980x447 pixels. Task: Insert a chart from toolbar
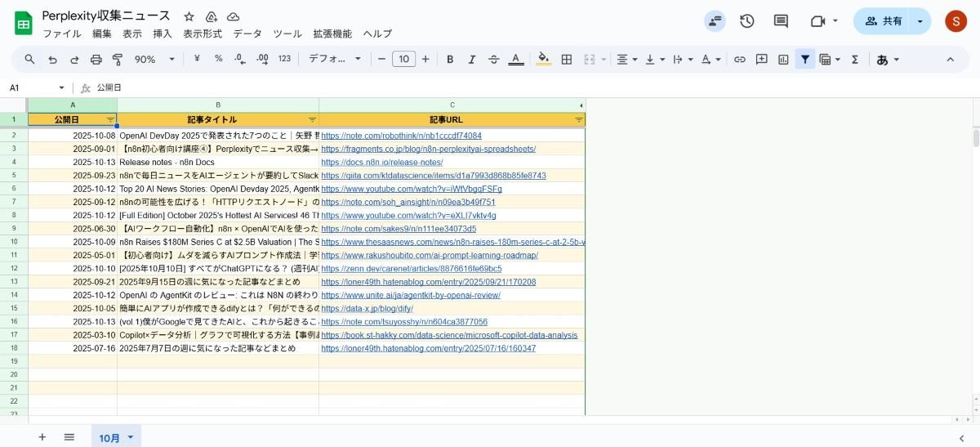pyautogui.click(x=783, y=59)
